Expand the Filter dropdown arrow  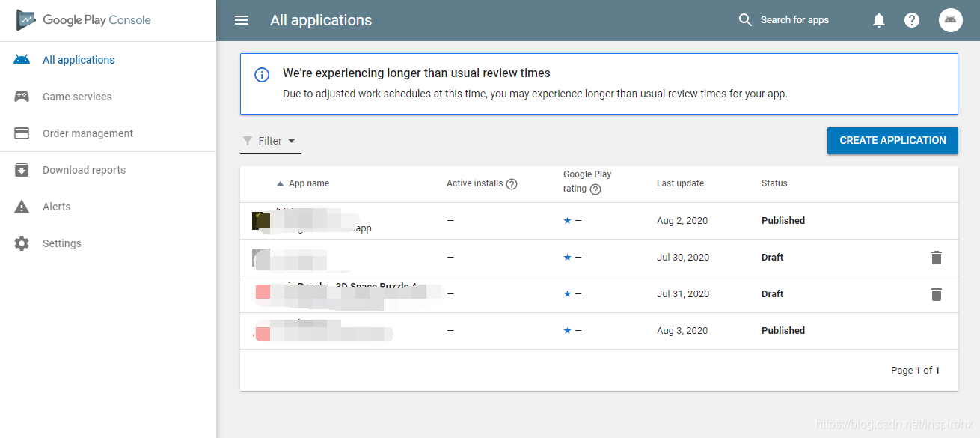click(292, 141)
